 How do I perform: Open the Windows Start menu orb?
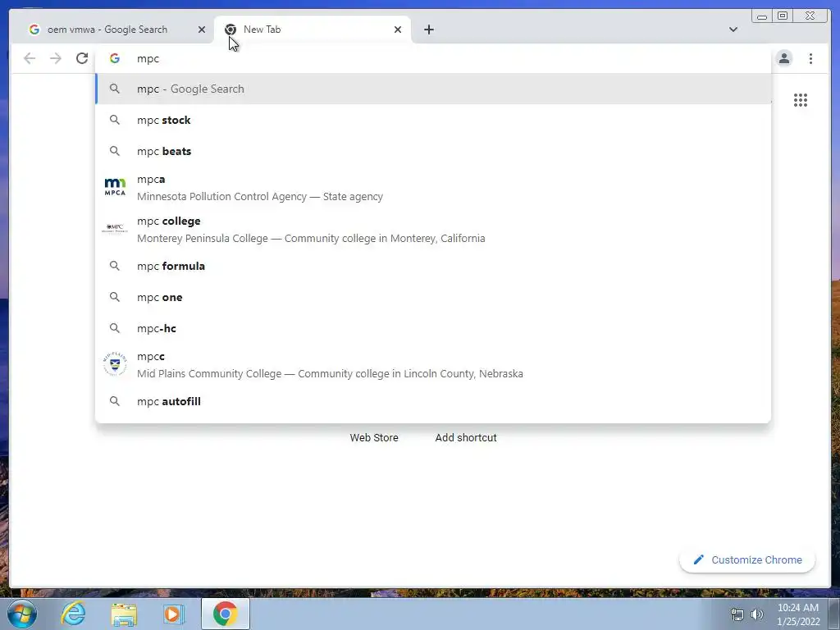pyautogui.click(x=22, y=614)
